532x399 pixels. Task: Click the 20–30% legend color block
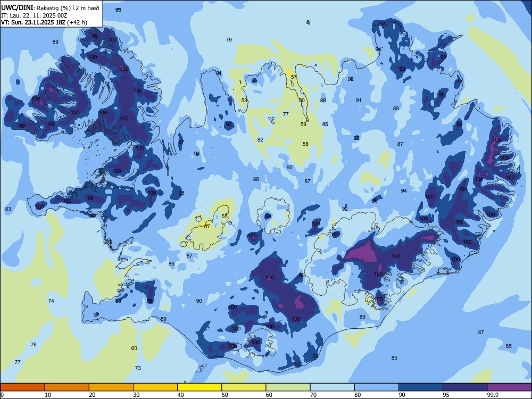[x=111, y=387]
